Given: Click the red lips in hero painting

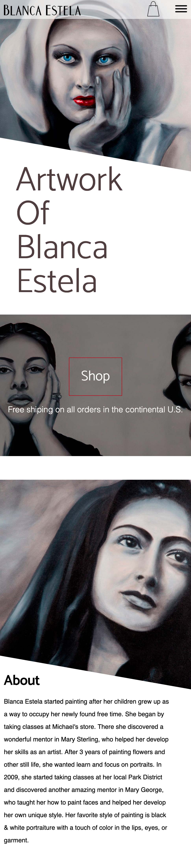Looking at the screenshot, I should [84, 100].
